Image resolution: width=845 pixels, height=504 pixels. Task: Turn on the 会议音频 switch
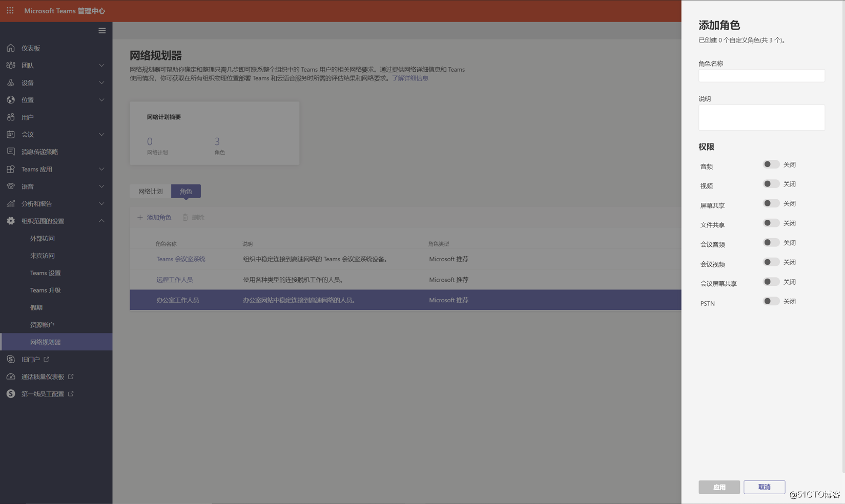point(771,242)
